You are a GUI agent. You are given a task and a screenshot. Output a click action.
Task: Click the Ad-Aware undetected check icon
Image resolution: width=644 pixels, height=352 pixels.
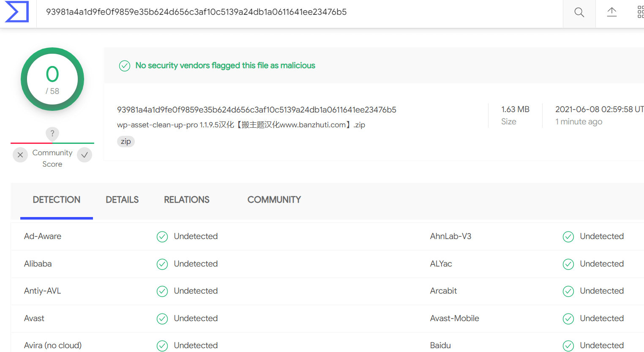pos(162,236)
